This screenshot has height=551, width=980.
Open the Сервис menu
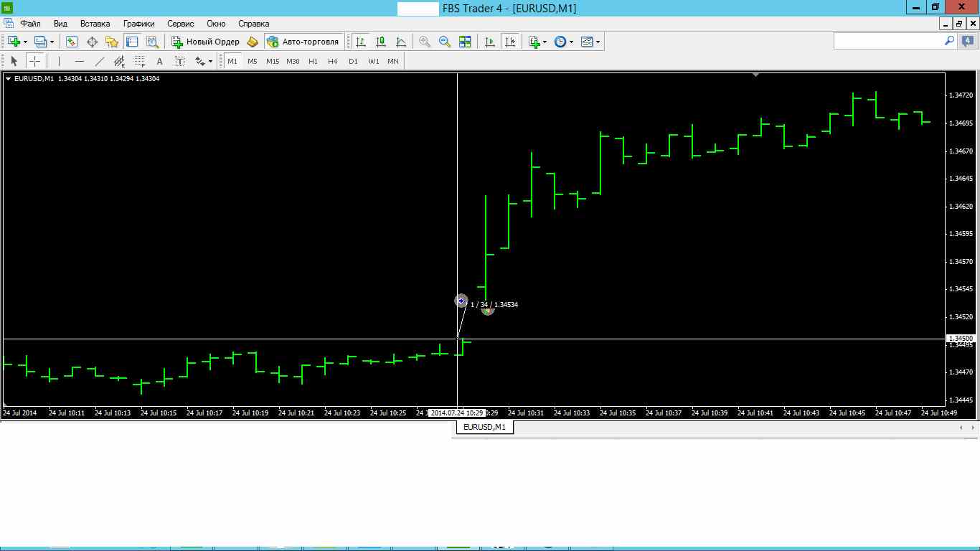click(181, 24)
